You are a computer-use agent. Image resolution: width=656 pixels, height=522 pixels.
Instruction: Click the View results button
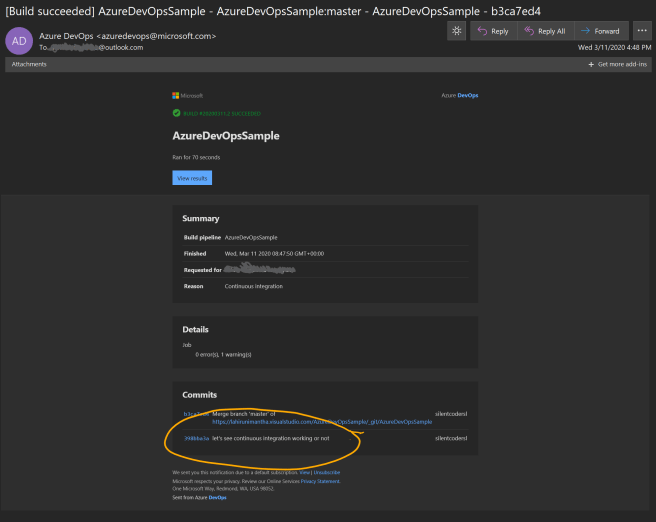[x=191, y=178]
